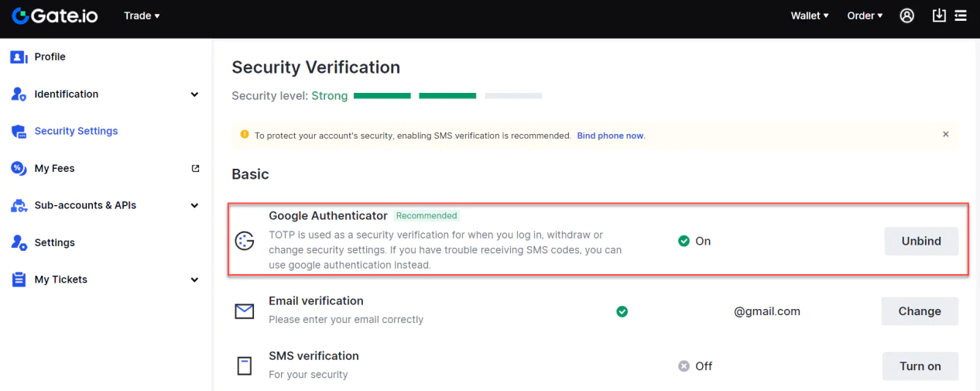The width and height of the screenshot is (980, 391).
Task: Open the Wallet menu
Action: tap(810, 15)
